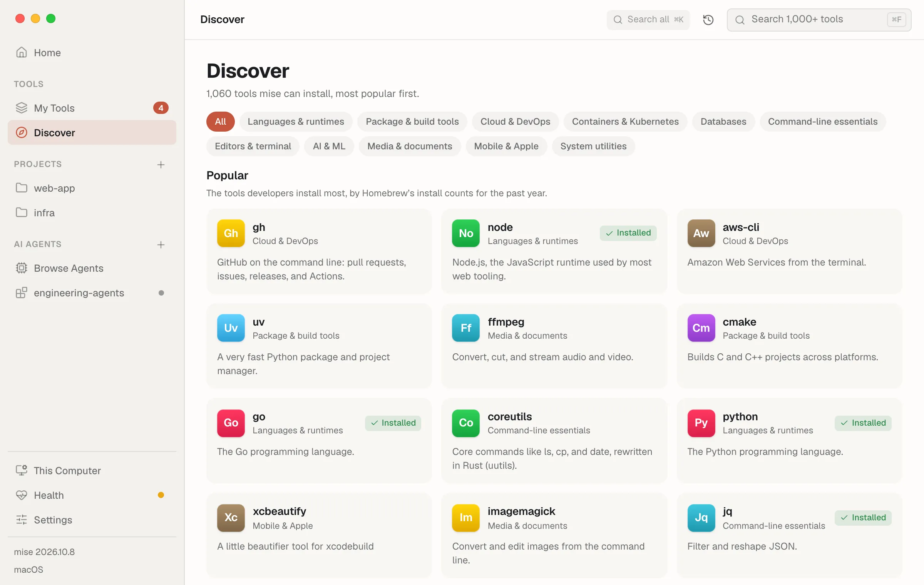The height and width of the screenshot is (585, 924).
Task: Open the web-app project folder
Action: 92,188
